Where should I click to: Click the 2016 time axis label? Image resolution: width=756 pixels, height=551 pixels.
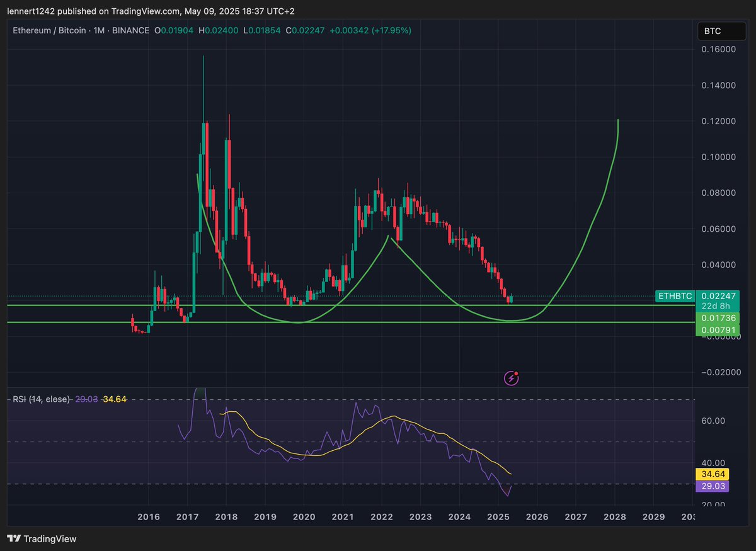[149, 516]
